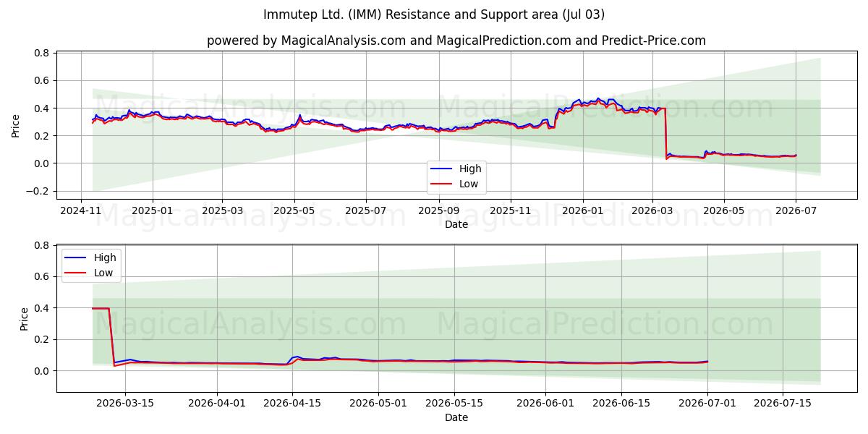Viewport: 868px width, 434px height.
Task: Click the '2026-05-15' x-axis label in the bottom chart
Action: 454,403
